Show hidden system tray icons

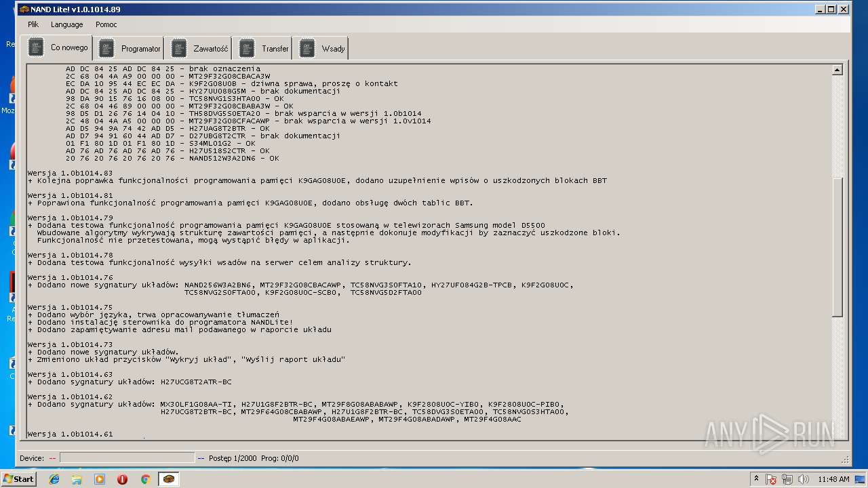point(756,479)
